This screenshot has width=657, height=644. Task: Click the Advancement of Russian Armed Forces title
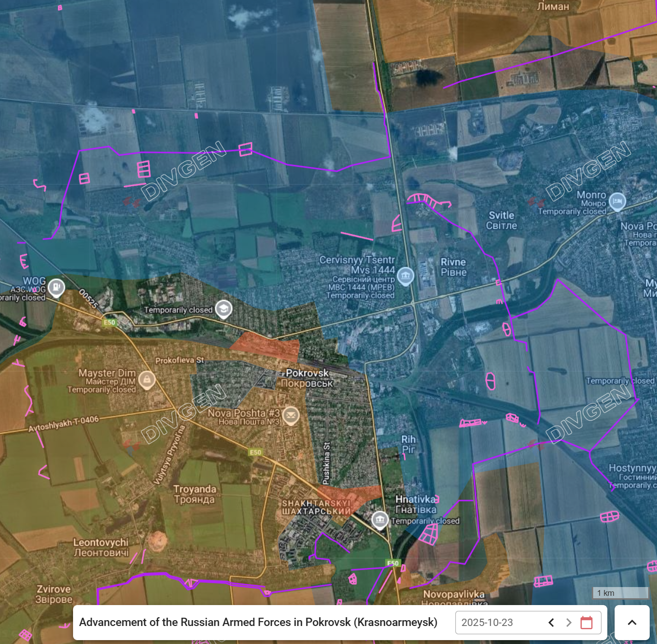pos(258,622)
